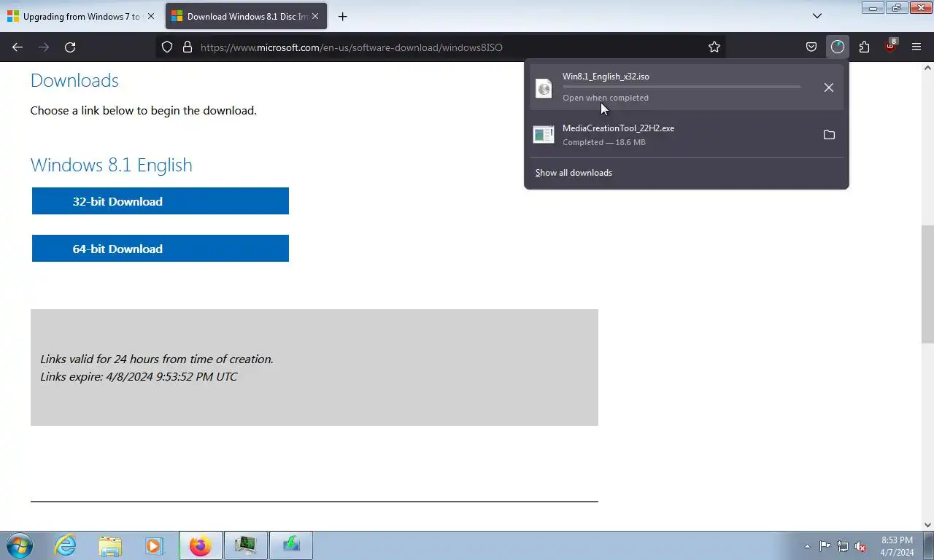Viewport: 934px width, 560px height.
Task: Click the Firefox taskbar button
Action: [x=200, y=545]
